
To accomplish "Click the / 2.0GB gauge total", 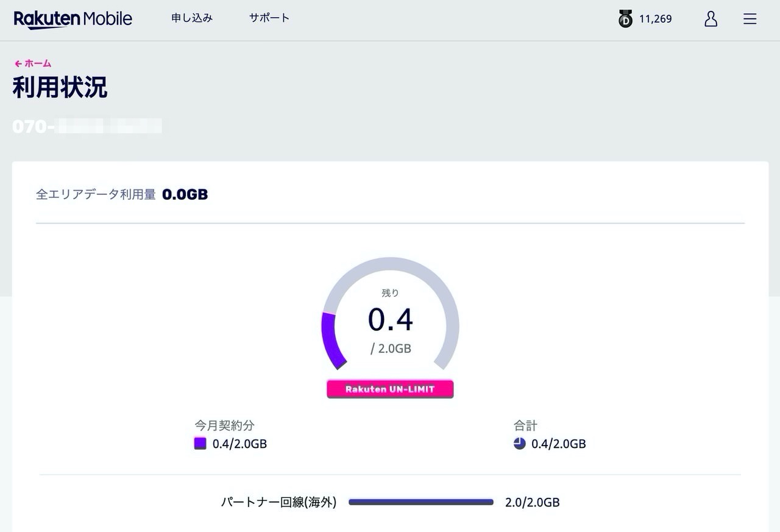I will tap(391, 349).
